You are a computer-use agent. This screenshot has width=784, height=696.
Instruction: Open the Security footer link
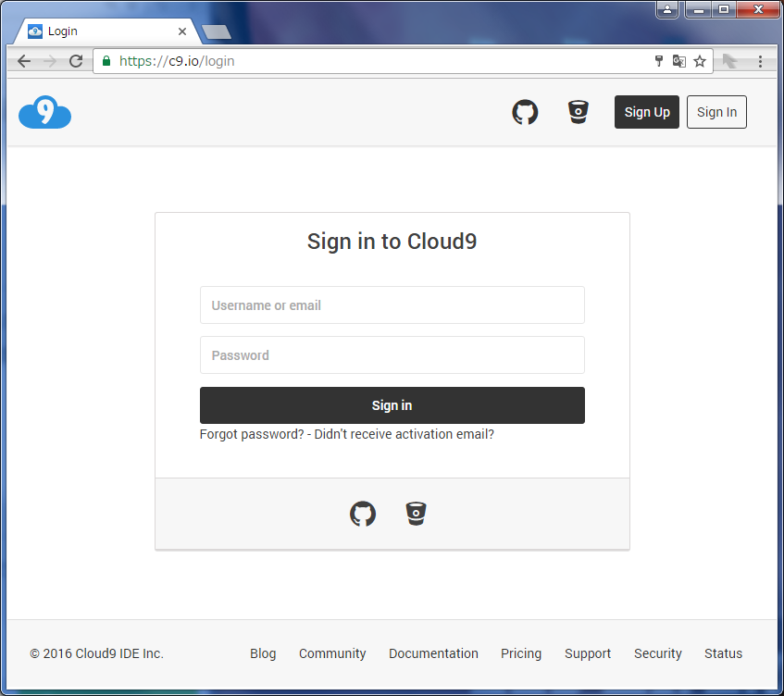pos(657,653)
